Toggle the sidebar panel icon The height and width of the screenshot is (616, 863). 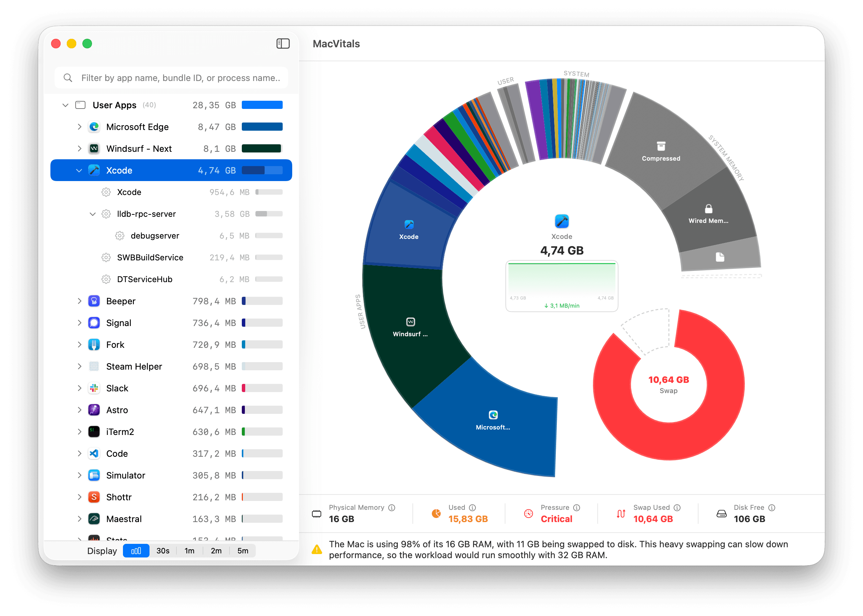[x=283, y=44]
